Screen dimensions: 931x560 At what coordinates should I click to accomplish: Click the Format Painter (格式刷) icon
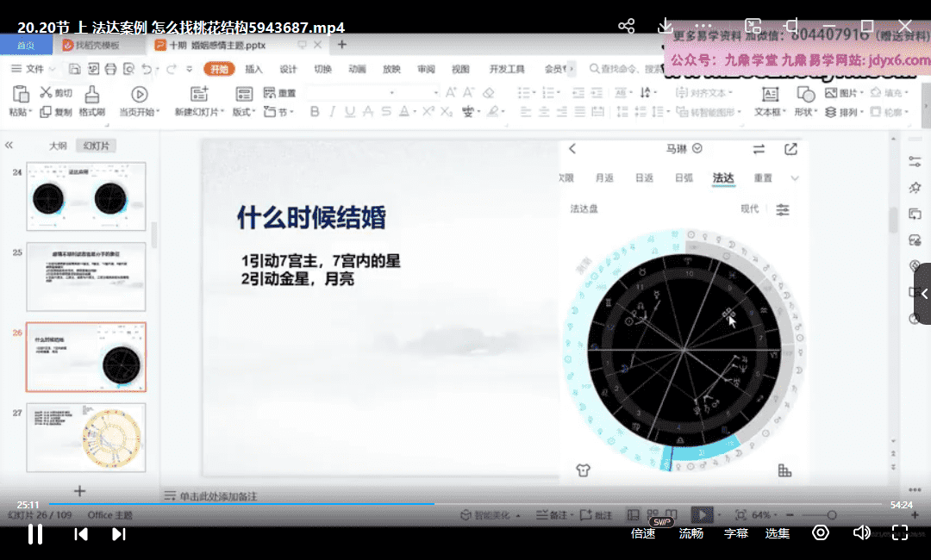coord(91,95)
